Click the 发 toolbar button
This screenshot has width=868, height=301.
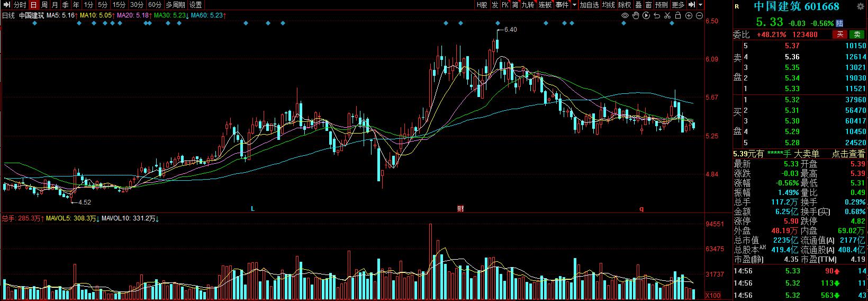coord(495,5)
